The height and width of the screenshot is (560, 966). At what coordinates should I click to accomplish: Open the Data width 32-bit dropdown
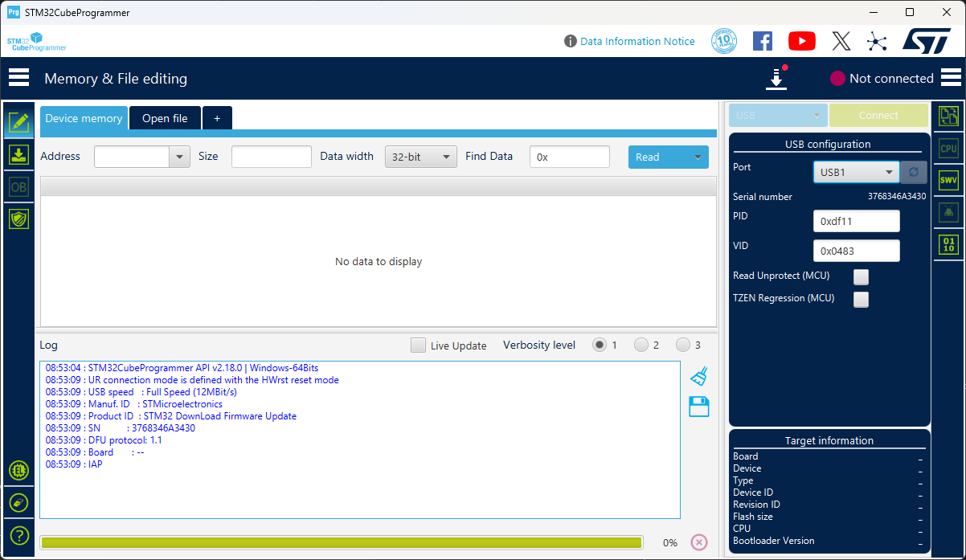coord(420,156)
